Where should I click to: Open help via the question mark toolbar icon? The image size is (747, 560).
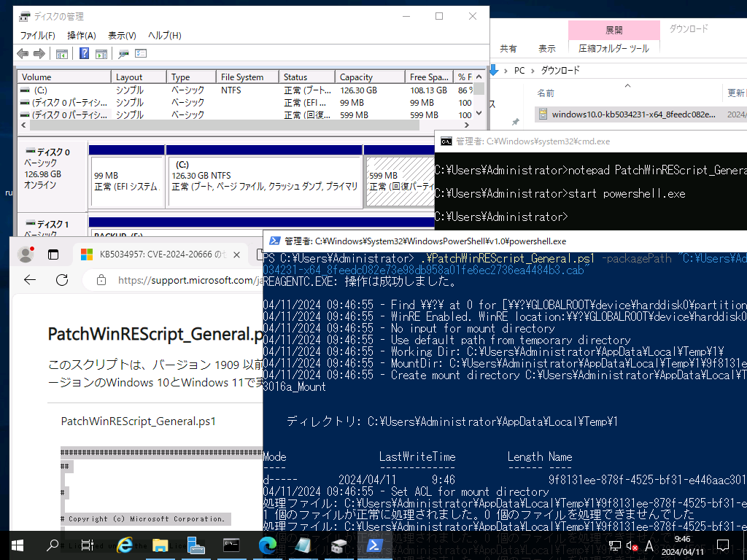(85, 53)
